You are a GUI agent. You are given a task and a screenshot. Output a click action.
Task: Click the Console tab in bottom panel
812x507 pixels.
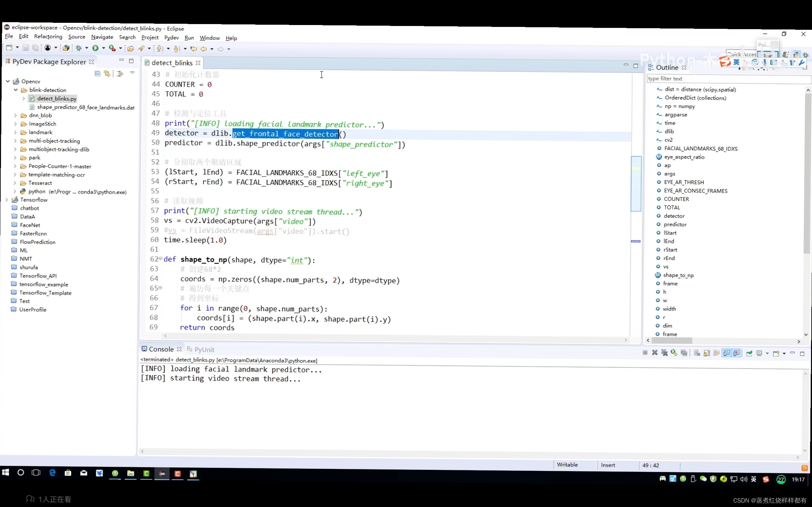point(161,349)
